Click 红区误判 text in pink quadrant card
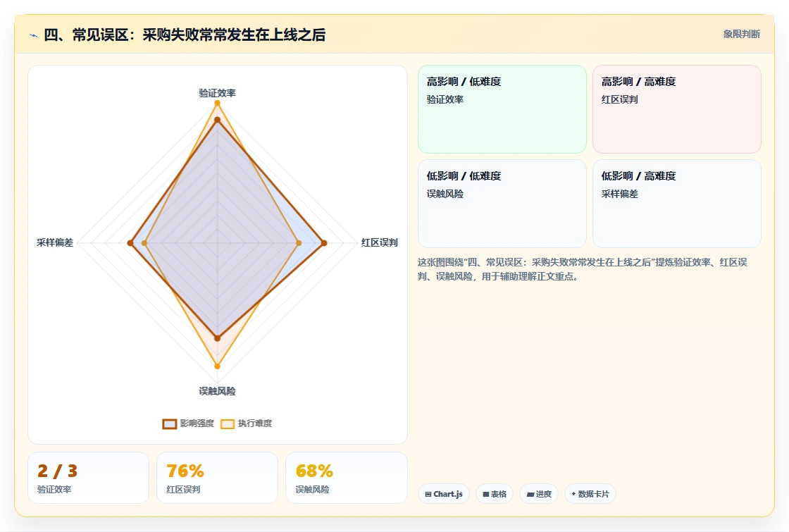This screenshot has width=789, height=532. point(619,99)
